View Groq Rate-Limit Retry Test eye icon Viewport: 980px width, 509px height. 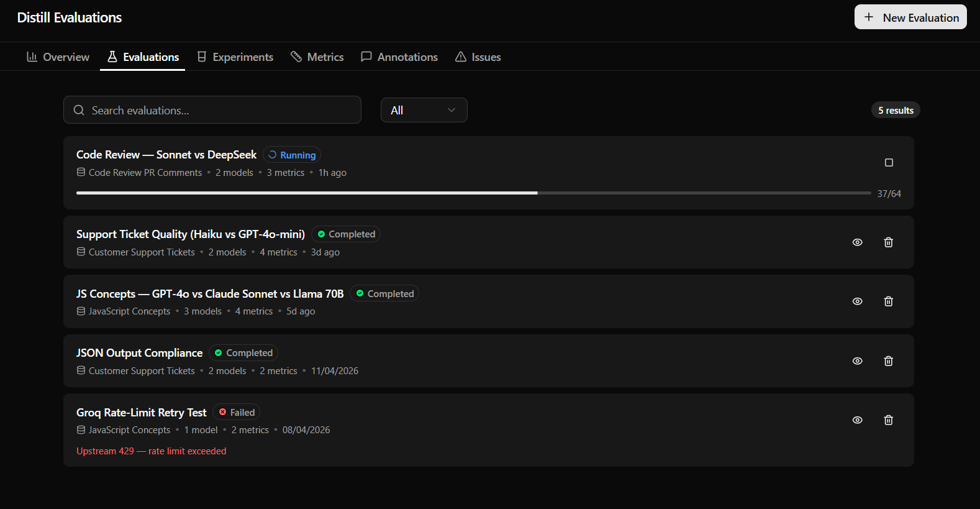[857, 420]
